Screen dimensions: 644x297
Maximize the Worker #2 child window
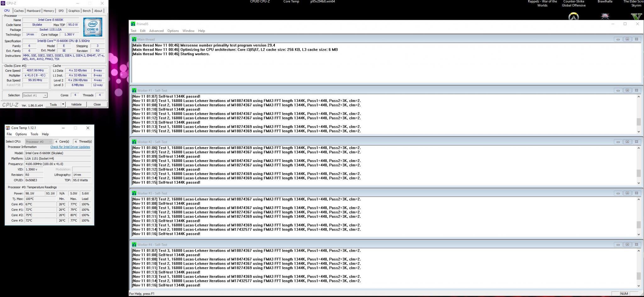[627, 142]
